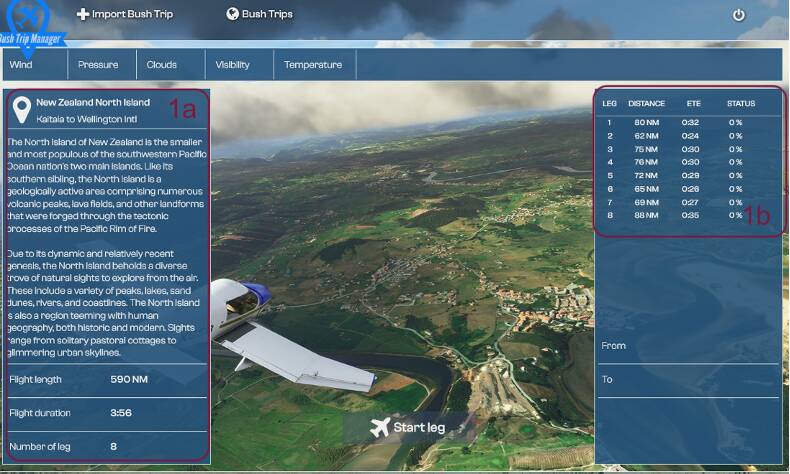Switch to the Wind tab
The image size is (790, 474).
[x=35, y=64]
